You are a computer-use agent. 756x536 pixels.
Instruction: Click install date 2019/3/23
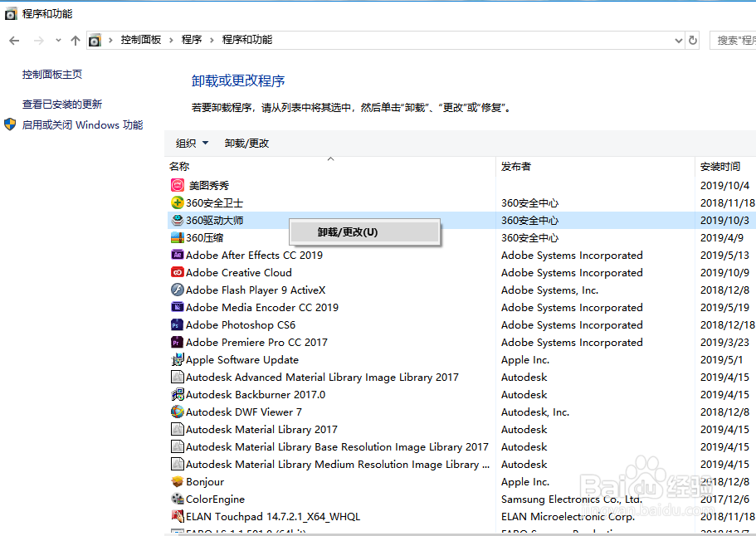click(724, 342)
